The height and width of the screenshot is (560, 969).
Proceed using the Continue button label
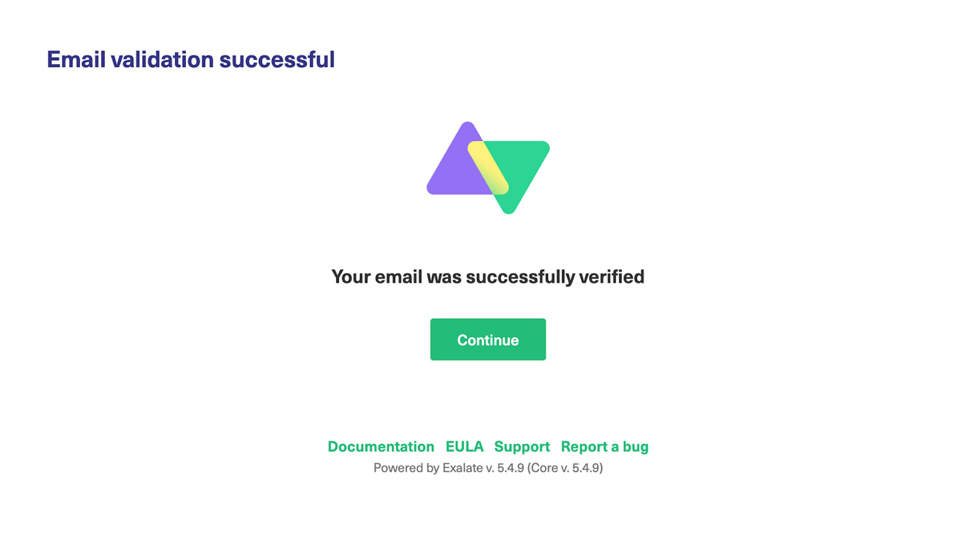coord(488,340)
